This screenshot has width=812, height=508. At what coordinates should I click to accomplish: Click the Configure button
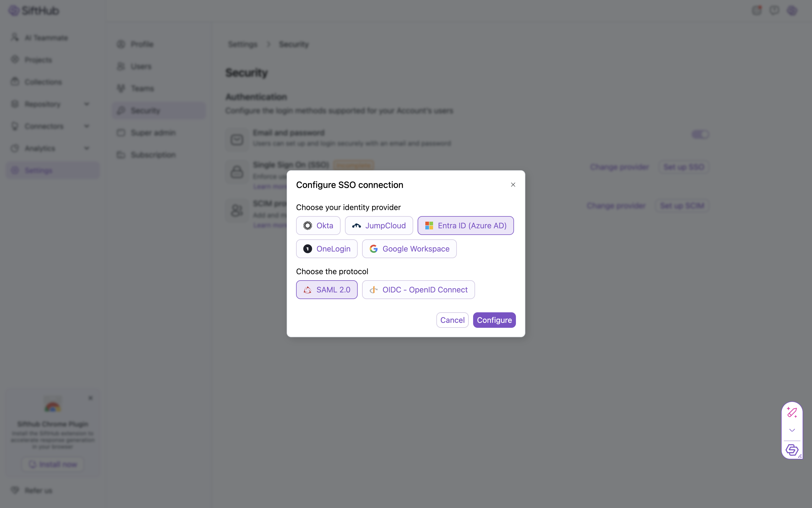[x=494, y=320]
